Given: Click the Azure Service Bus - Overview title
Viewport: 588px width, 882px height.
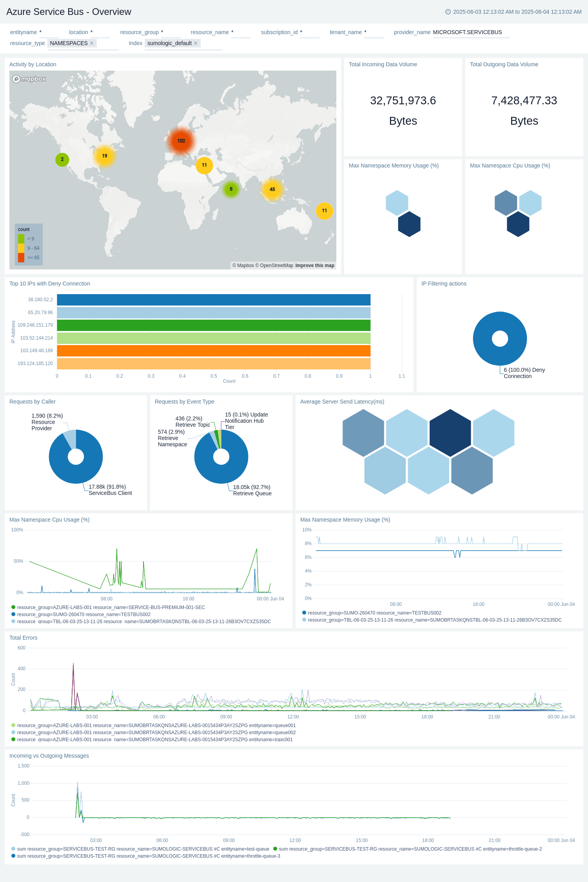Looking at the screenshot, I should [x=69, y=12].
